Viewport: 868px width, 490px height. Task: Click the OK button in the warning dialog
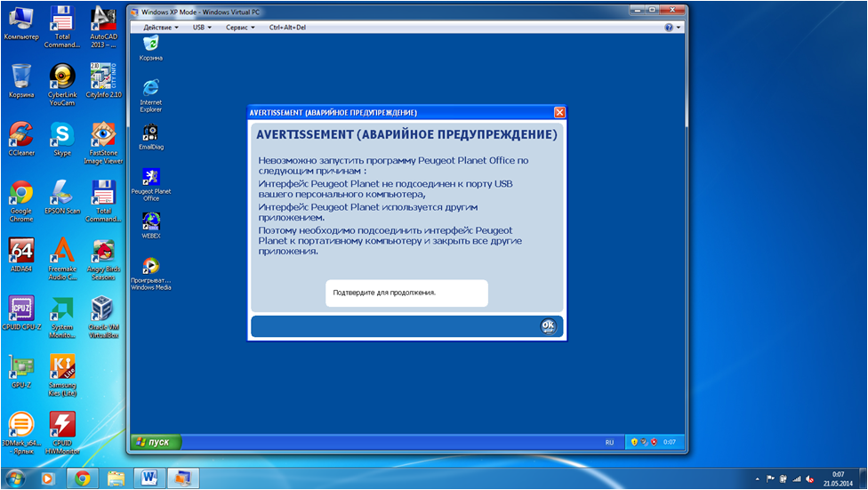[x=548, y=326]
